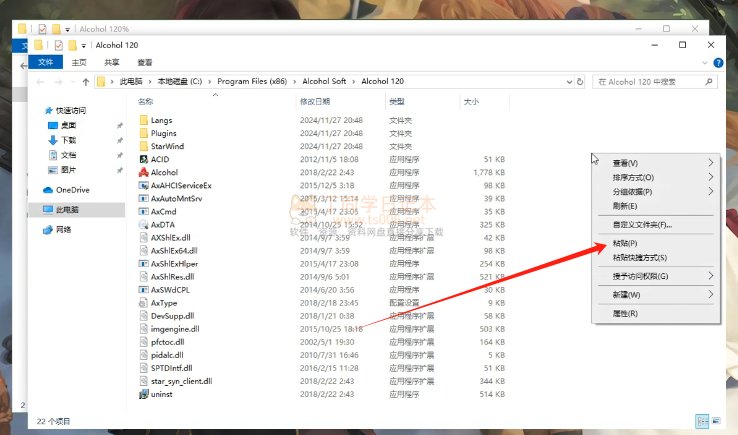Click the properties checkmark in quick access toolbar

pos(58,45)
